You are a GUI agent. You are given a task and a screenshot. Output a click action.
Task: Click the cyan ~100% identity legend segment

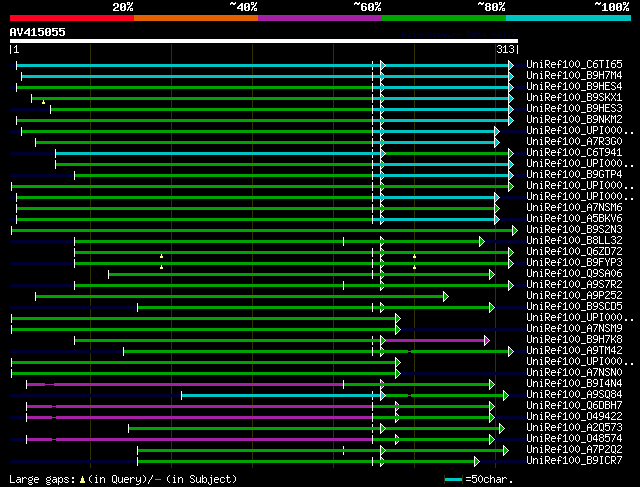pyautogui.click(x=568, y=18)
